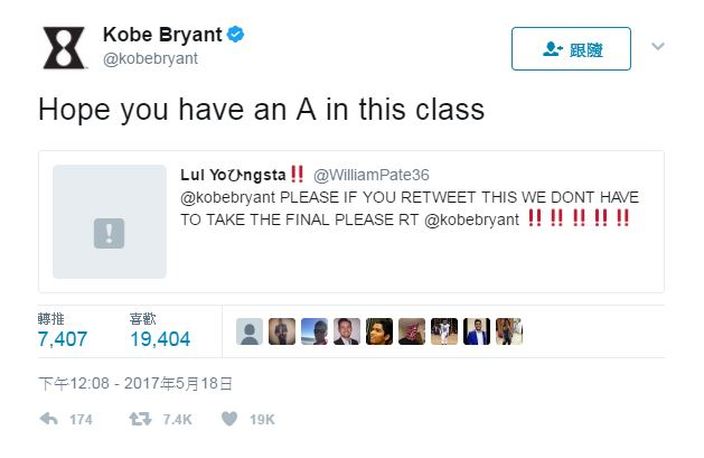Open the last liker avatar in row
The height and width of the screenshot is (458, 704).
(x=509, y=332)
